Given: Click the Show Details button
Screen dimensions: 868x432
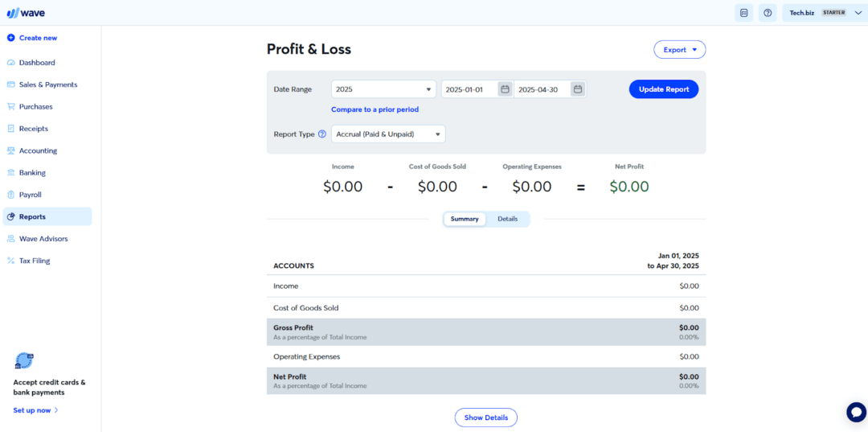Looking at the screenshot, I should (x=485, y=418).
